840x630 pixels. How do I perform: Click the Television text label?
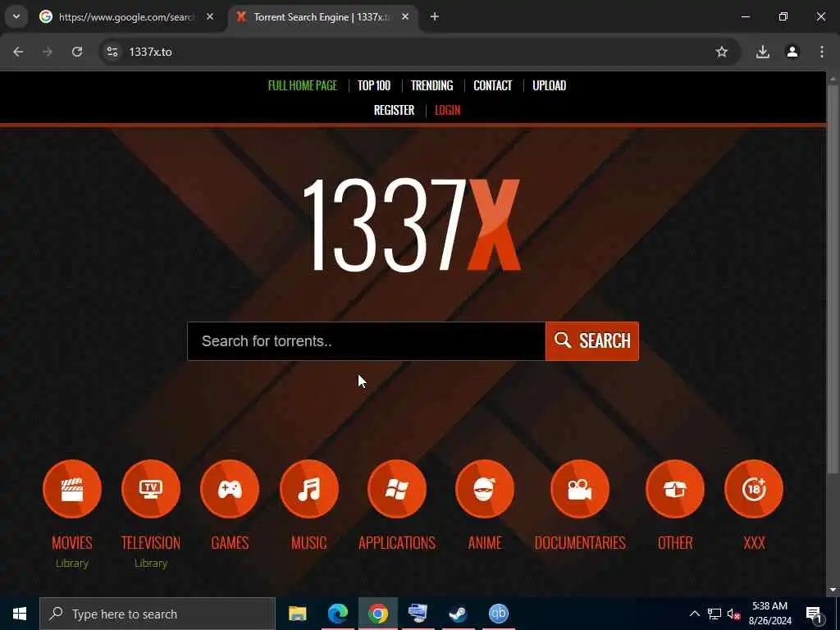click(151, 543)
